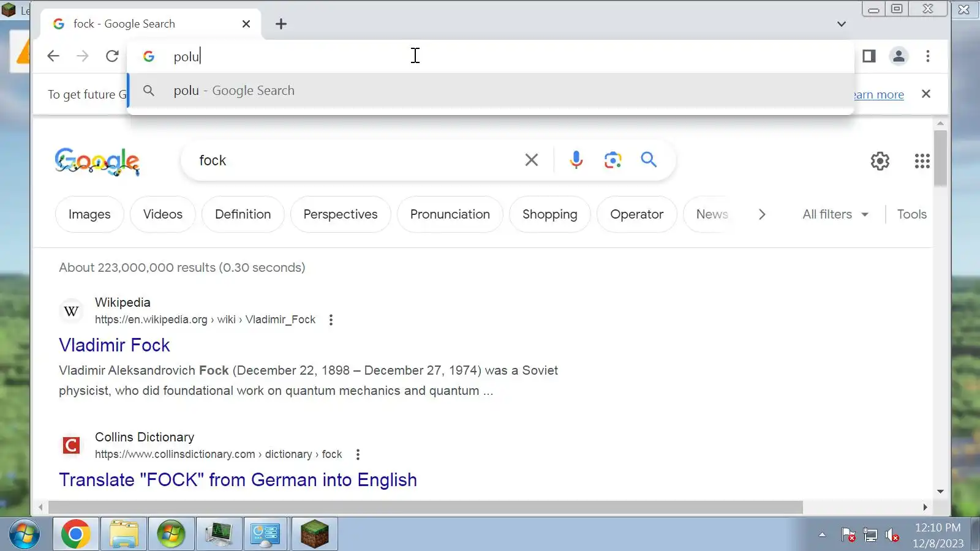Click the Chrome icon in the taskbar
The height and width of the screenshot is (551, 980).
pos(75,534)
